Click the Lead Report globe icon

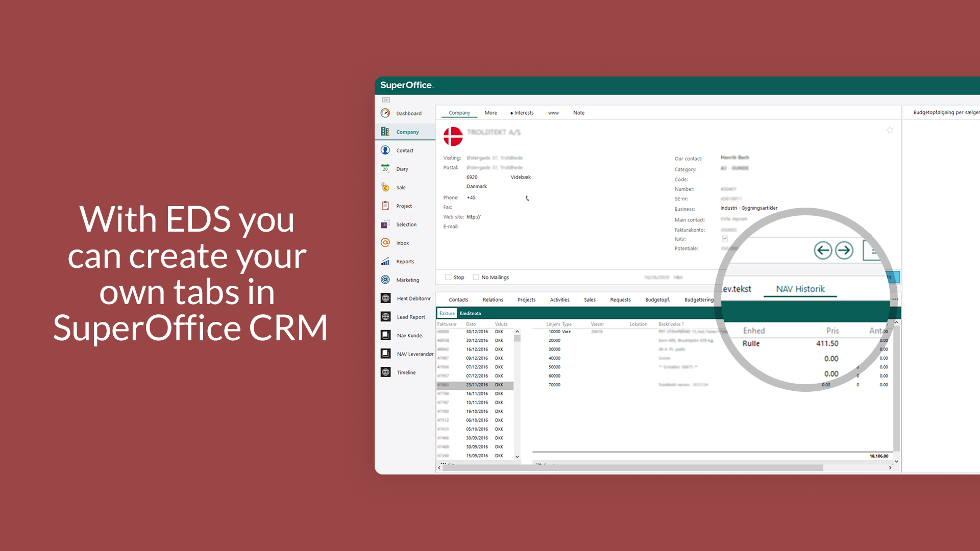click(386, 317)
